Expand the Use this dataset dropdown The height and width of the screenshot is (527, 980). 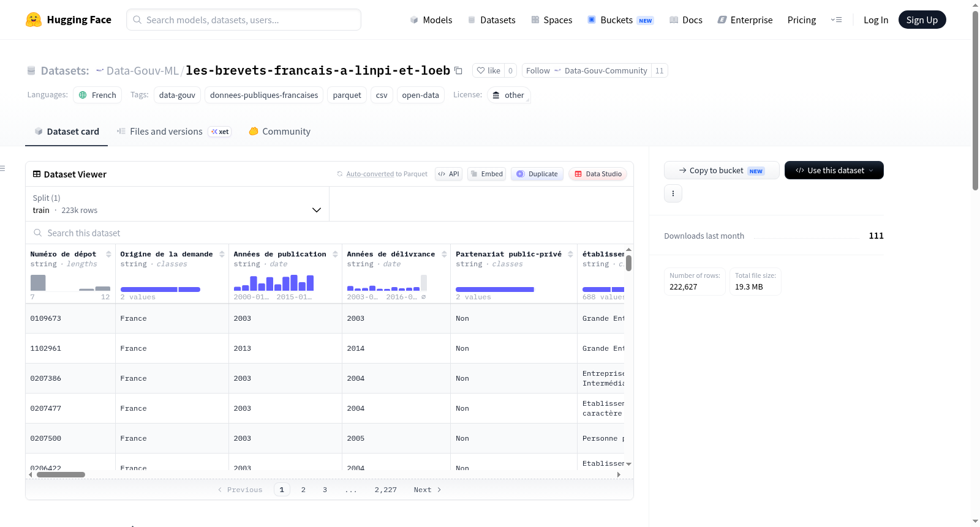coord(834,170)
